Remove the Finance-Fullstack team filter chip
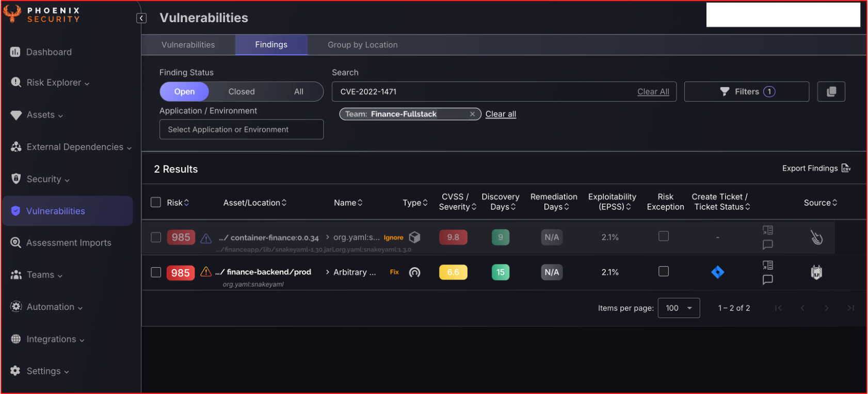This screenshot has height=394, width=868. [x=472, y=114]
